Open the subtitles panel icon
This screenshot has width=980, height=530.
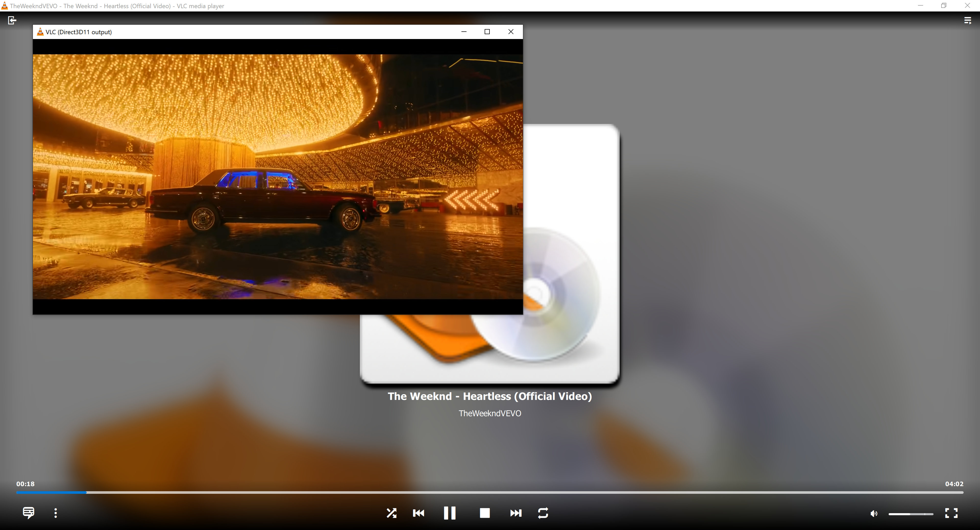[28, 513]
